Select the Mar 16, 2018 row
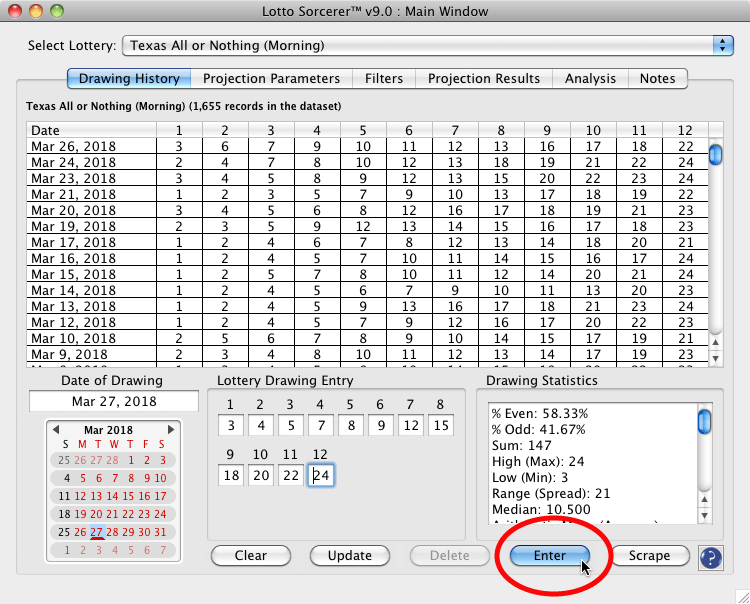The height and width of the screenshot is (604, 750). click(367, 258)
